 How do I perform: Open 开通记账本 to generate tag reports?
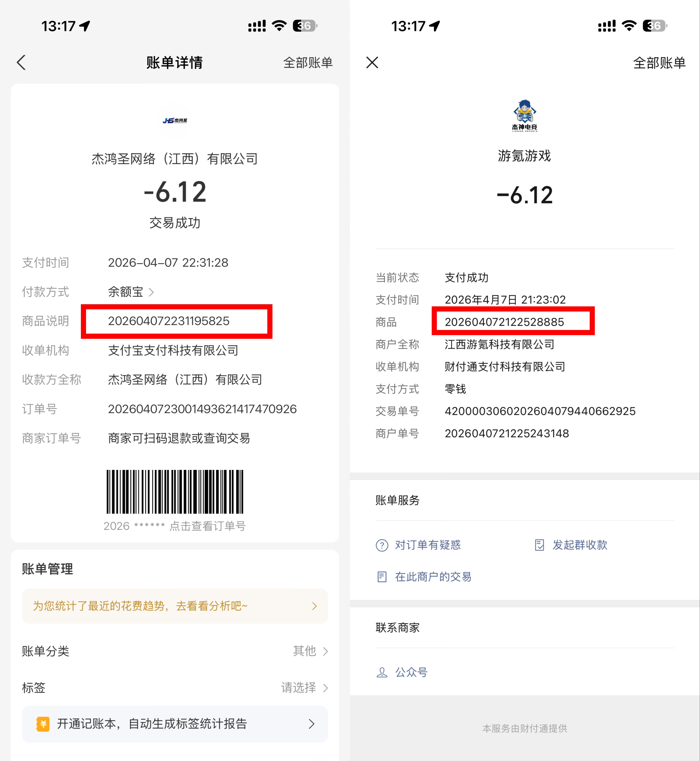[x=175, y=724]
